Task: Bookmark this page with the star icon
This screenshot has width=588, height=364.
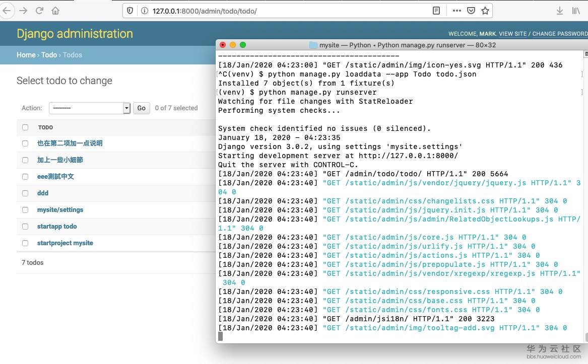Action: pyautogui.click(x=485, y=11)
